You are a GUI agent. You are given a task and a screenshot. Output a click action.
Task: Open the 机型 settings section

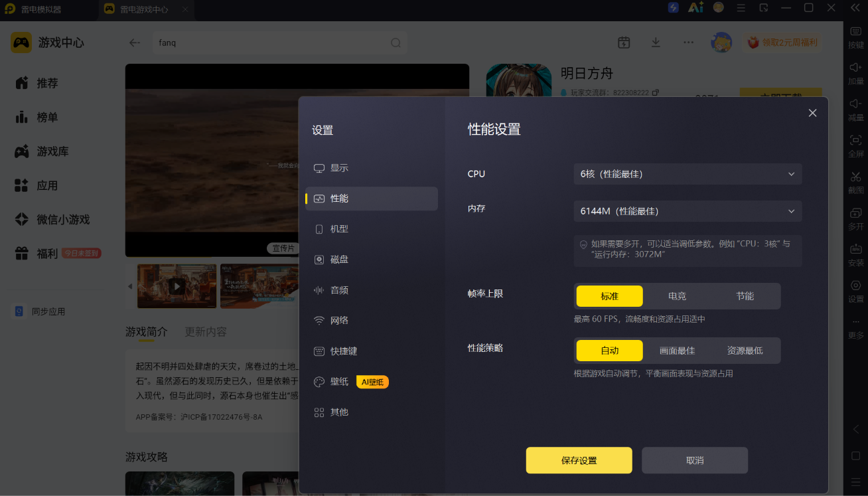[x=372, y=229]
